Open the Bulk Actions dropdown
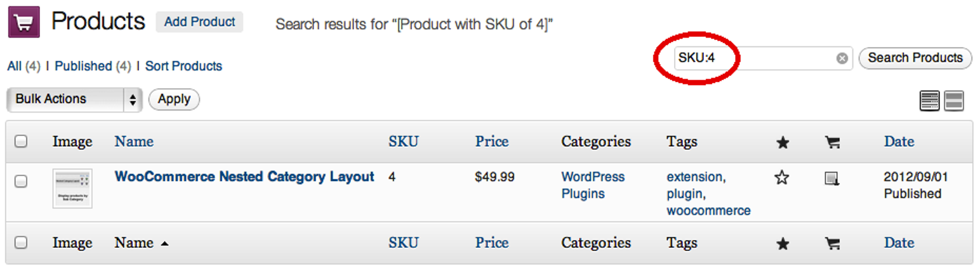The width and height of the screenshot is (980, 270). [x=74, y=100]
